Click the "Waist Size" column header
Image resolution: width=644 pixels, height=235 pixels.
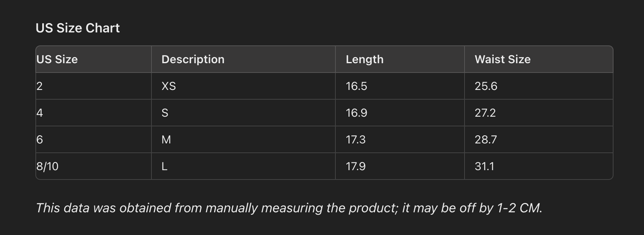[502, 59]
